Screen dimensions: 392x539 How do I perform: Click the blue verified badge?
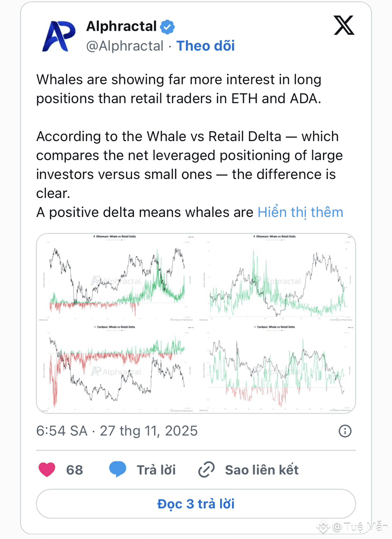click(x=167, y=27)
